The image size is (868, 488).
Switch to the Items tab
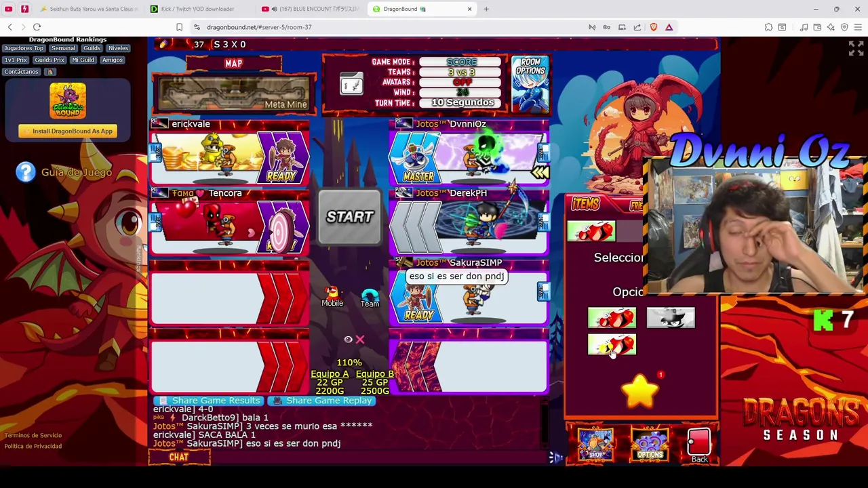(x=587, y=203)
